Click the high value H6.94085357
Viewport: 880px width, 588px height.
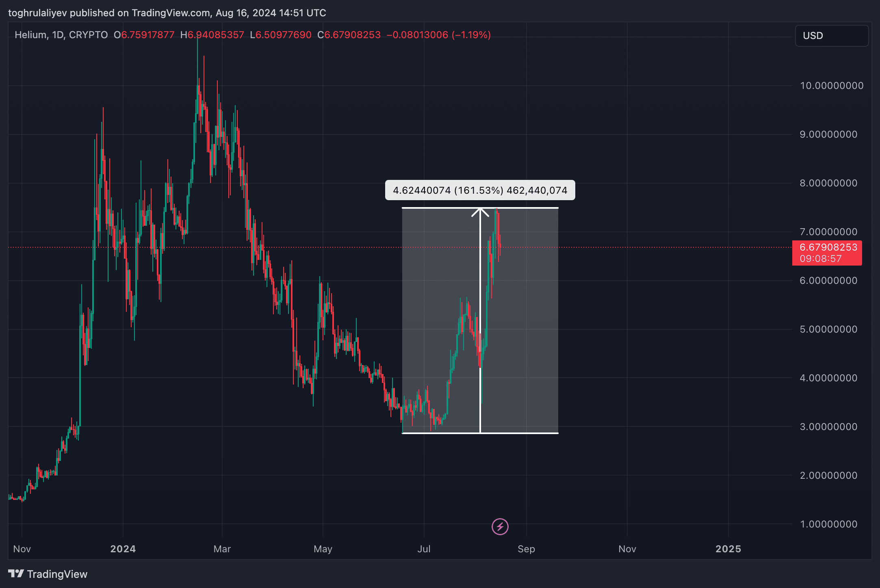point(212,35)
